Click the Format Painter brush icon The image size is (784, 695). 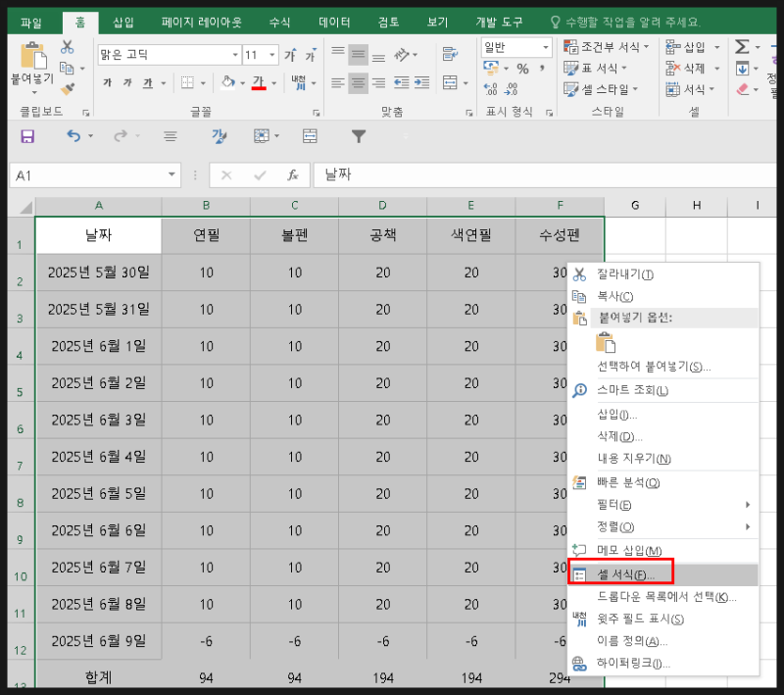[67, 88]
